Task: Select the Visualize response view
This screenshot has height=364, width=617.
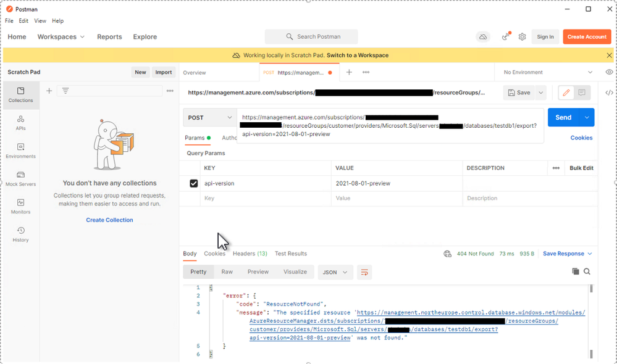Action: tap(295, 272)
